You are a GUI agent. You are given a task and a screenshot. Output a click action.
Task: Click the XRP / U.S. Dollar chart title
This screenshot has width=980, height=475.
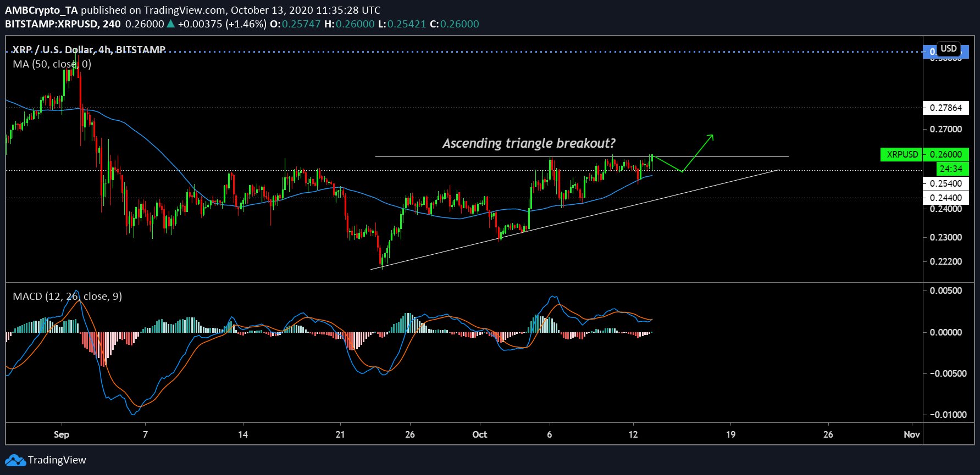(88, 49)
